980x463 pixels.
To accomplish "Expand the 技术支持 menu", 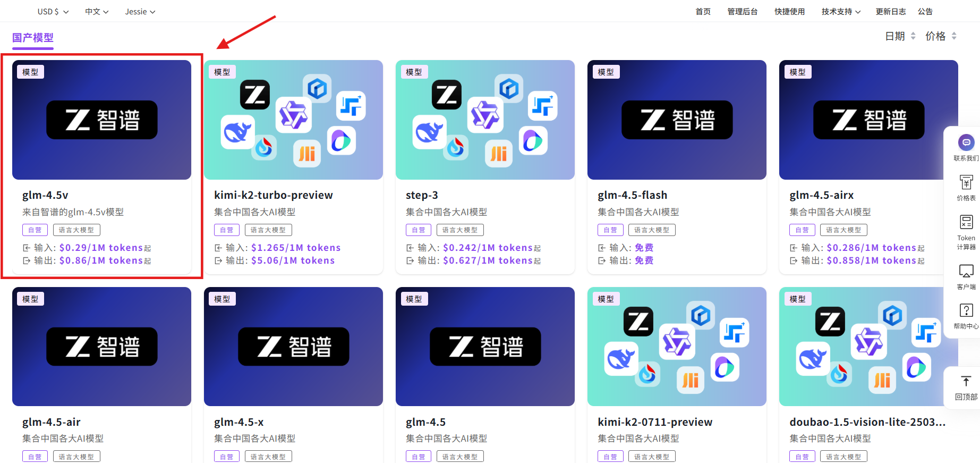I will coord(841,12).
